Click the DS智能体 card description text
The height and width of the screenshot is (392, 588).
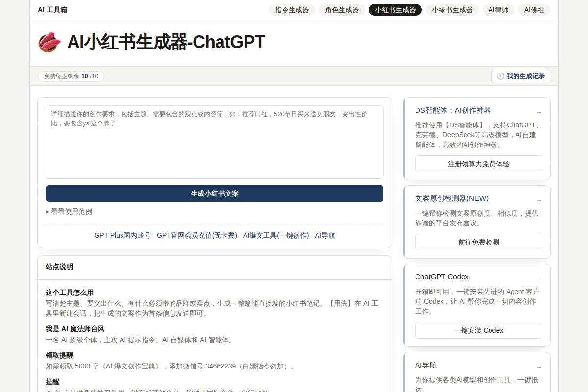(x=479, y=135)
